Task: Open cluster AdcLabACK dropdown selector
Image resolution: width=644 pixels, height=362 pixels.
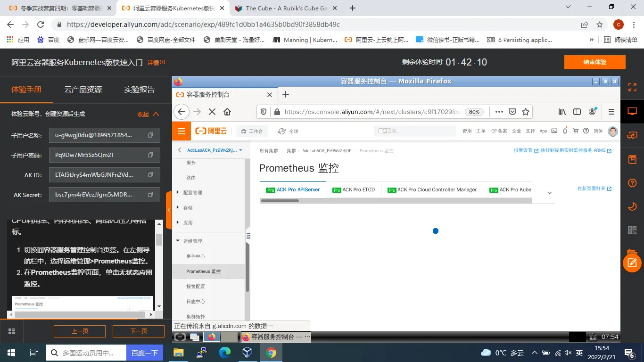Action: [x=215, y=150]
